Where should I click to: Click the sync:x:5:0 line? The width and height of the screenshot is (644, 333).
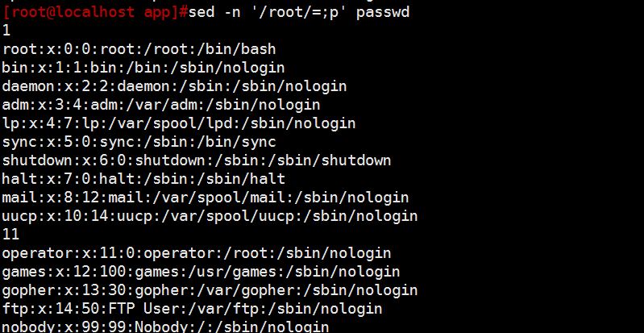point(139,142)
